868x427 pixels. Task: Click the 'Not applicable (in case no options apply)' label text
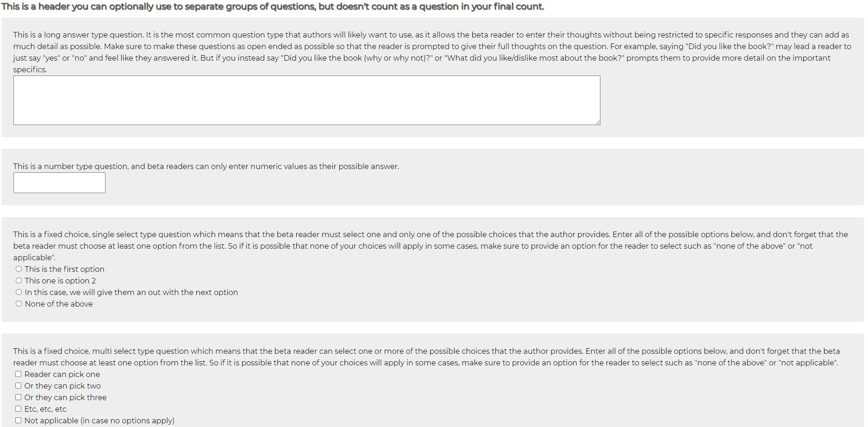pyautogui.click(x=100, y=421)
